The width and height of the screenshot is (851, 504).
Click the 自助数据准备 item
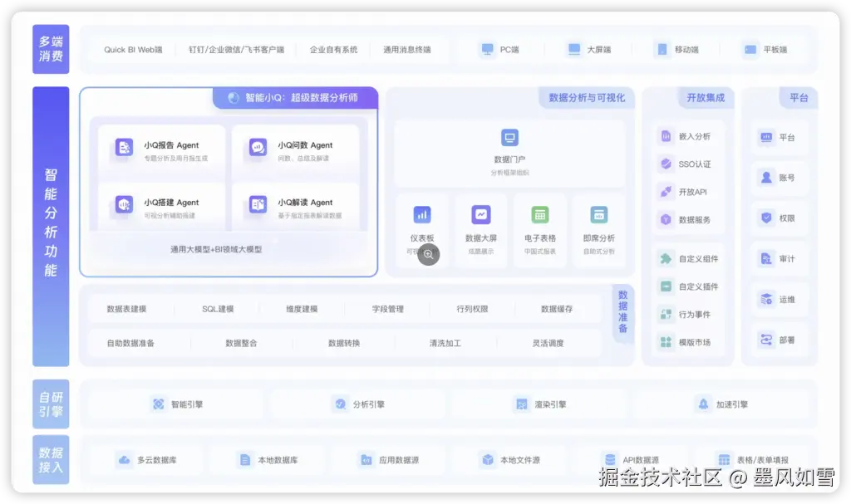coord(130,343)
